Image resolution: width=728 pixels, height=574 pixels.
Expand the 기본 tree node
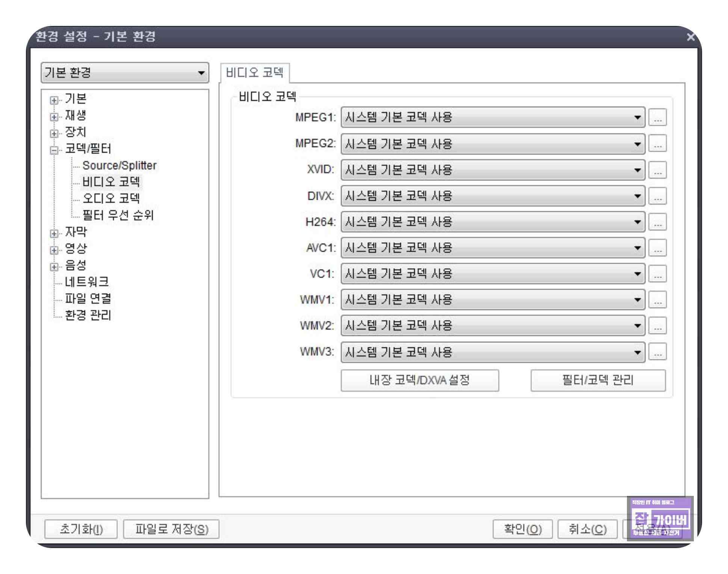54,100
